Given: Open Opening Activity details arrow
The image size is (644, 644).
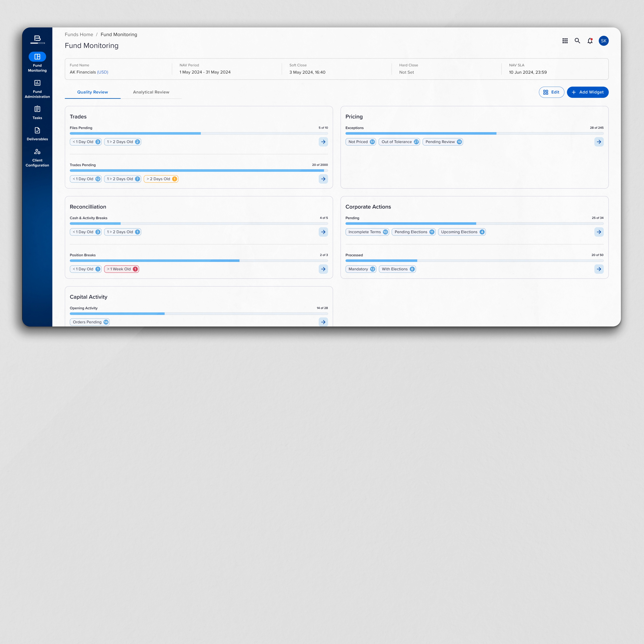Looking at the screenshot, I should [x=323, y=322].
